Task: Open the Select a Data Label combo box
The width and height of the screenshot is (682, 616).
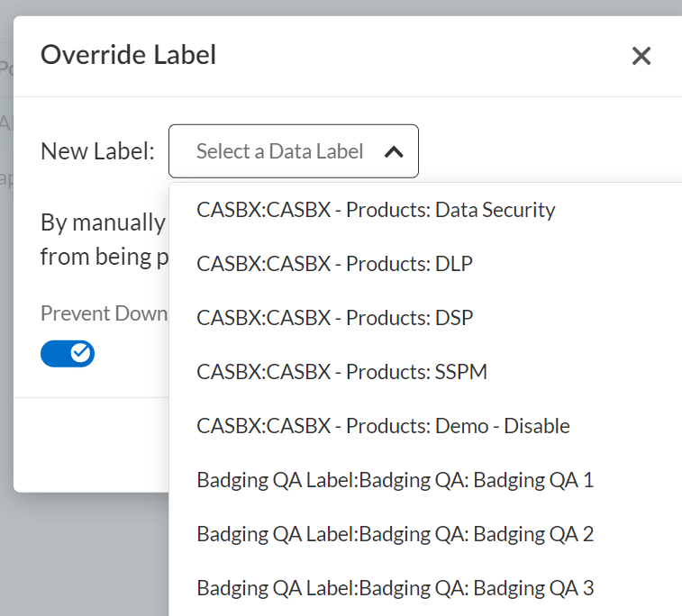Action: pos(280,151)
